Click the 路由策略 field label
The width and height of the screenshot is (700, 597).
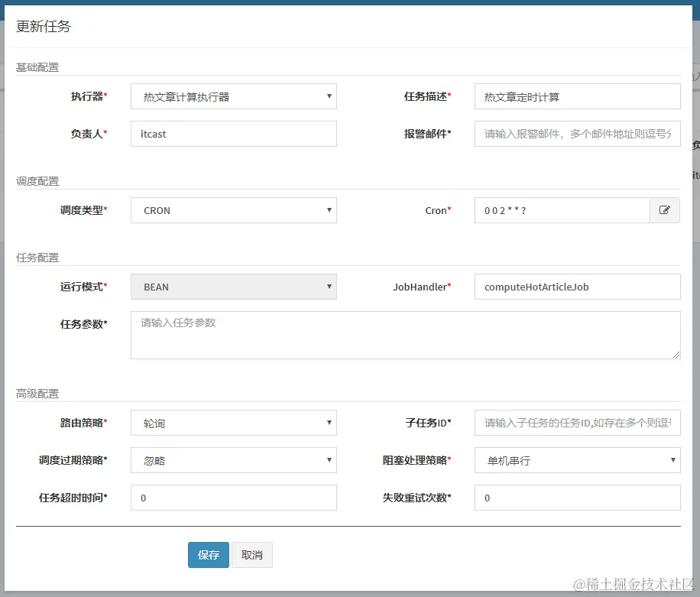(84, 423)
